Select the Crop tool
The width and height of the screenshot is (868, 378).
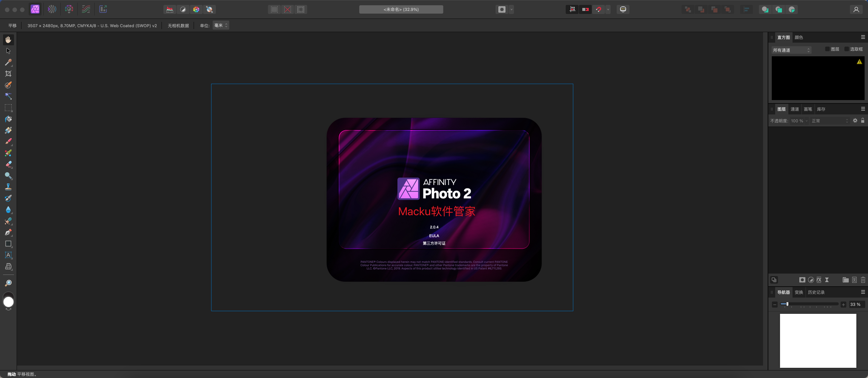(x=8, y=74)
